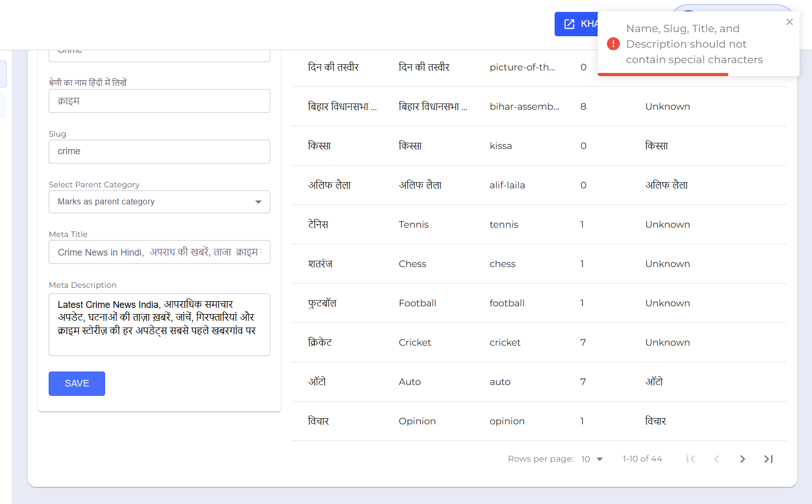This screenshot has width=812, height=504.
Task: Close the error notification toast
Action: click(x=789, y=22)
